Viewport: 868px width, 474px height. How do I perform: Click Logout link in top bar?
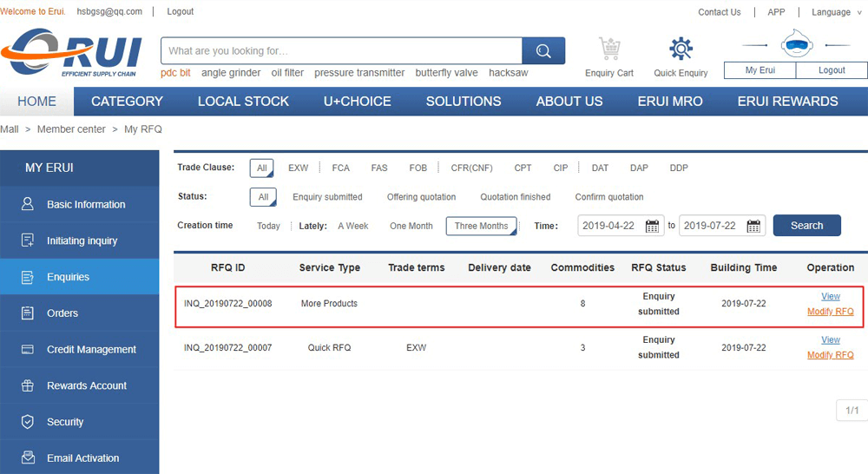pyautogui.click(x=180, y=11)
